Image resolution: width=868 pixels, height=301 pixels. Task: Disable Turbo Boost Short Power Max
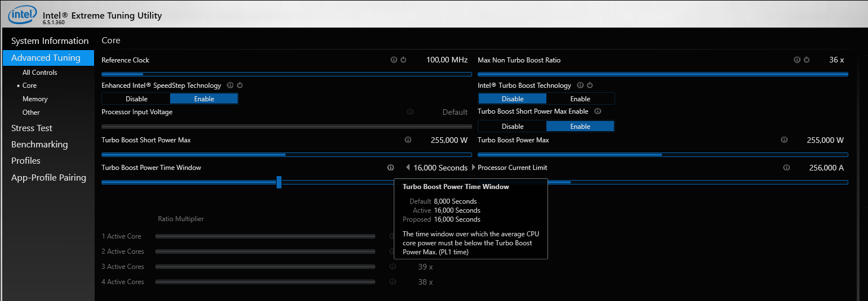pos(513,127)
